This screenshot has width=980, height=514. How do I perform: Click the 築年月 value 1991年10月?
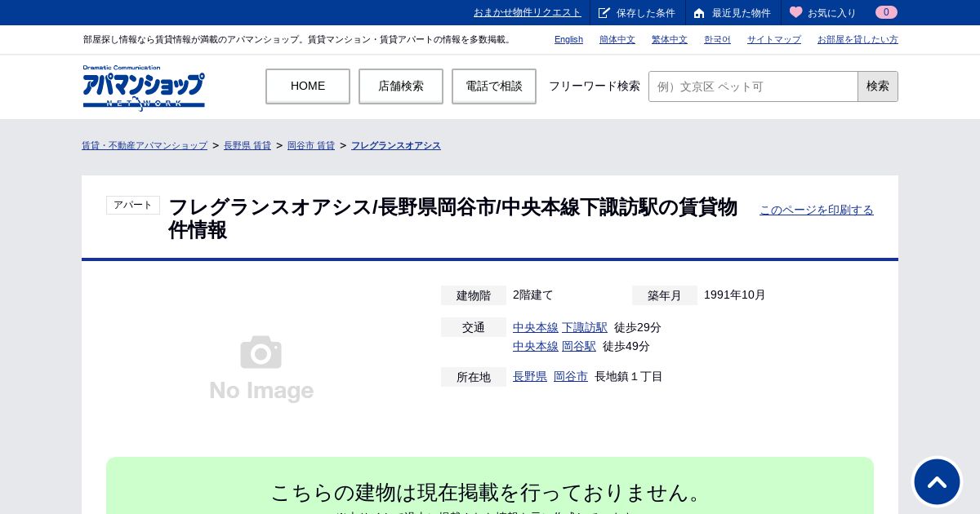pyautogui.click(x=735, y=295)
